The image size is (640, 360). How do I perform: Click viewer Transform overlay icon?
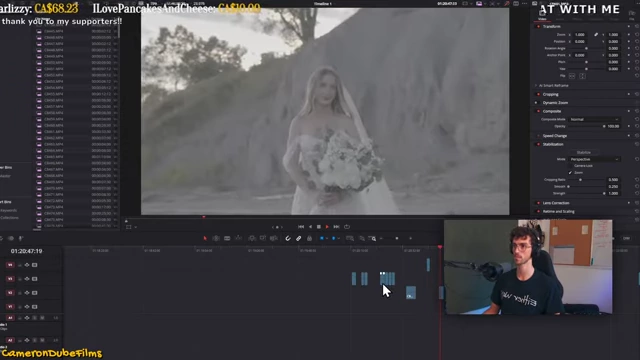point(129,227)
